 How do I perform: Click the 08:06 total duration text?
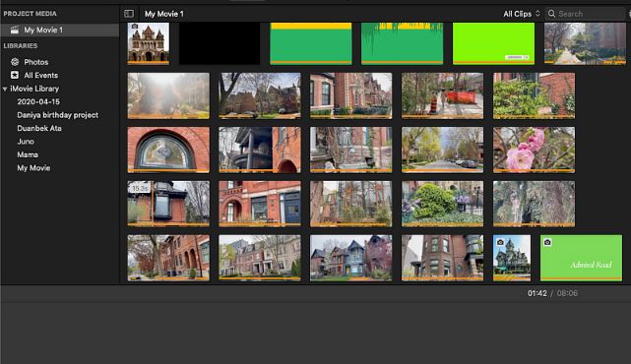click(567, 293)
